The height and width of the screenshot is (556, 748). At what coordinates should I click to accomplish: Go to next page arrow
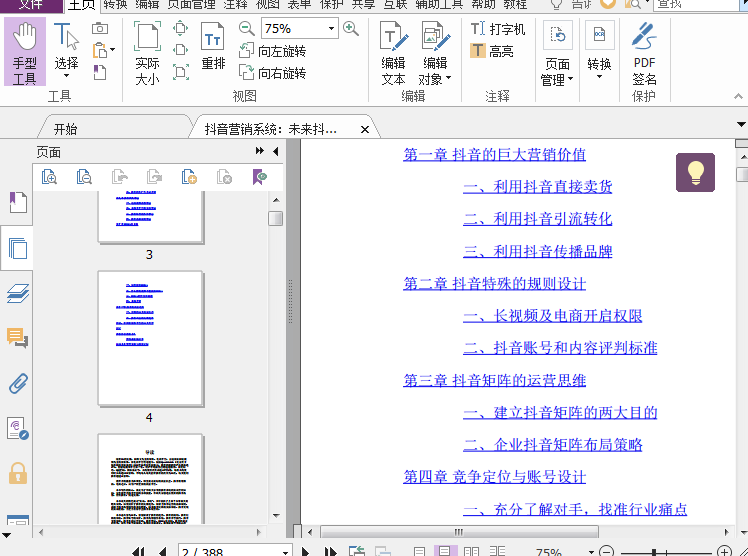click(x=305, y=552)
